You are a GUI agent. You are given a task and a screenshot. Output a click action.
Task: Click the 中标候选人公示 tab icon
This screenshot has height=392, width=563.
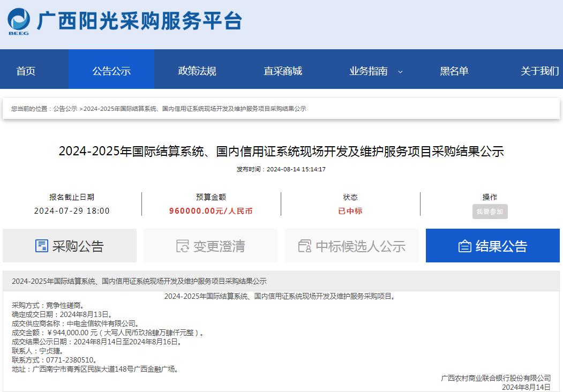305,246
